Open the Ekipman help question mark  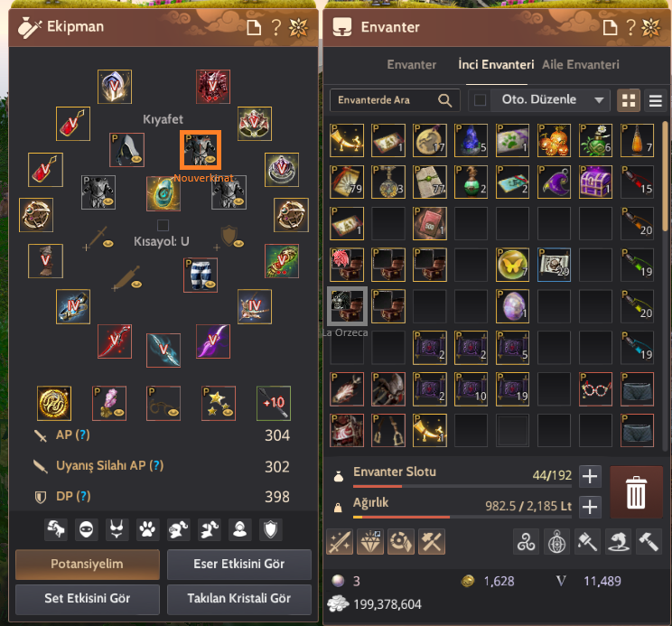[x=276, y=27]
